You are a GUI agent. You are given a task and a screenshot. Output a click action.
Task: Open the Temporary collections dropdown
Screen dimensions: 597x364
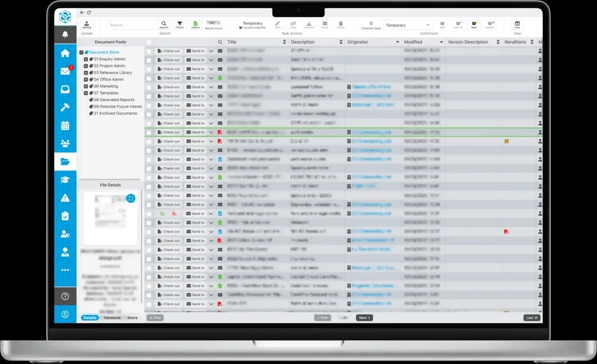pos(408,25)
